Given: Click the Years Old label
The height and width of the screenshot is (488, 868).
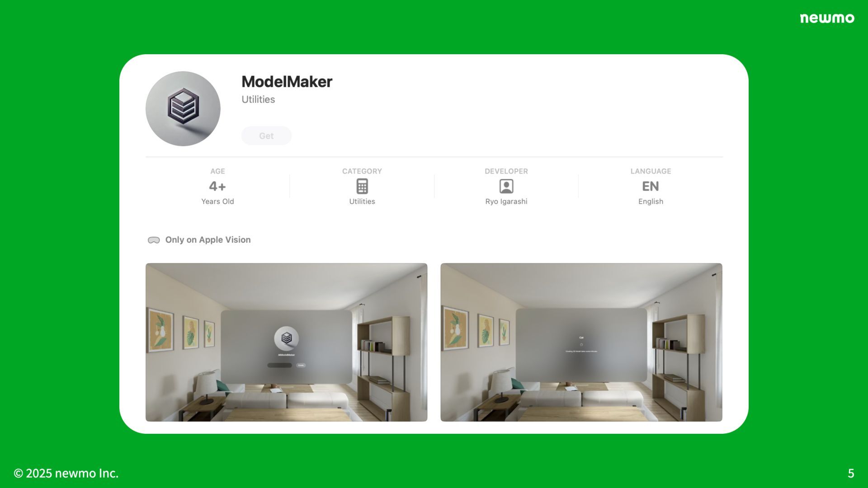Looking at the screenshot, I should click(x=217, y=202).
